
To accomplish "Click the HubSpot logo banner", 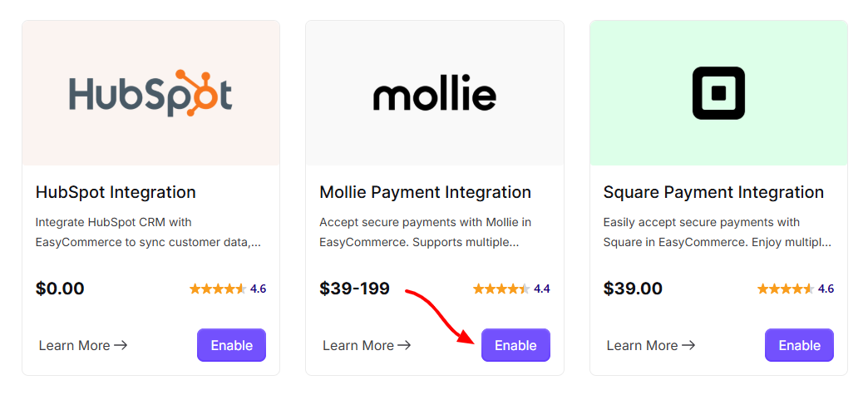I will (x=150, y=93).
